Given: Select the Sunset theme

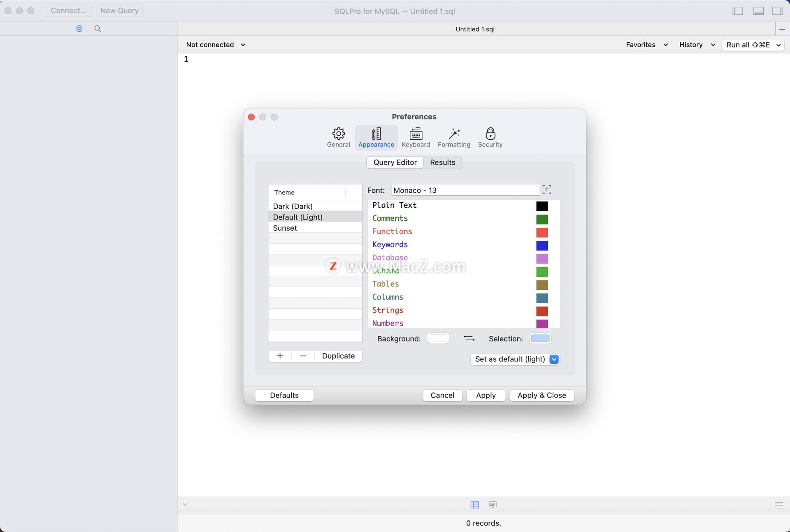Looking at the screenshot, I should click(x=315, y=228).
